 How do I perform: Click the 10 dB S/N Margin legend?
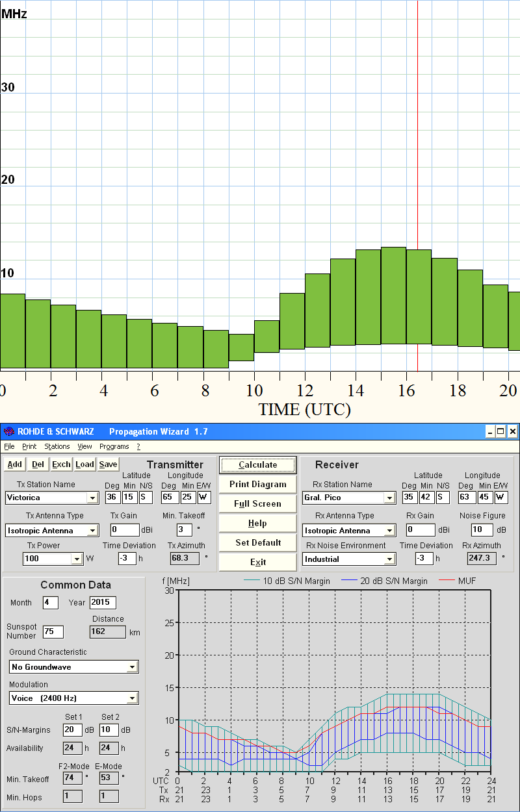coord(286,581)
